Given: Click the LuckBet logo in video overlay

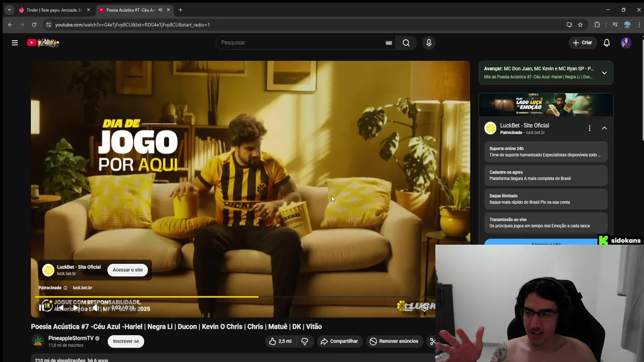Looking at the screenshot, I should click(x=48, y=270).
